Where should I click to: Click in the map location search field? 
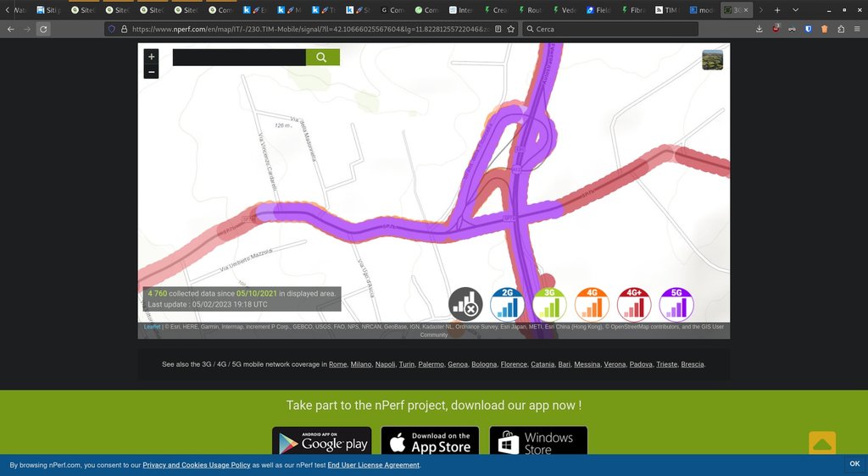pos(239,58)
